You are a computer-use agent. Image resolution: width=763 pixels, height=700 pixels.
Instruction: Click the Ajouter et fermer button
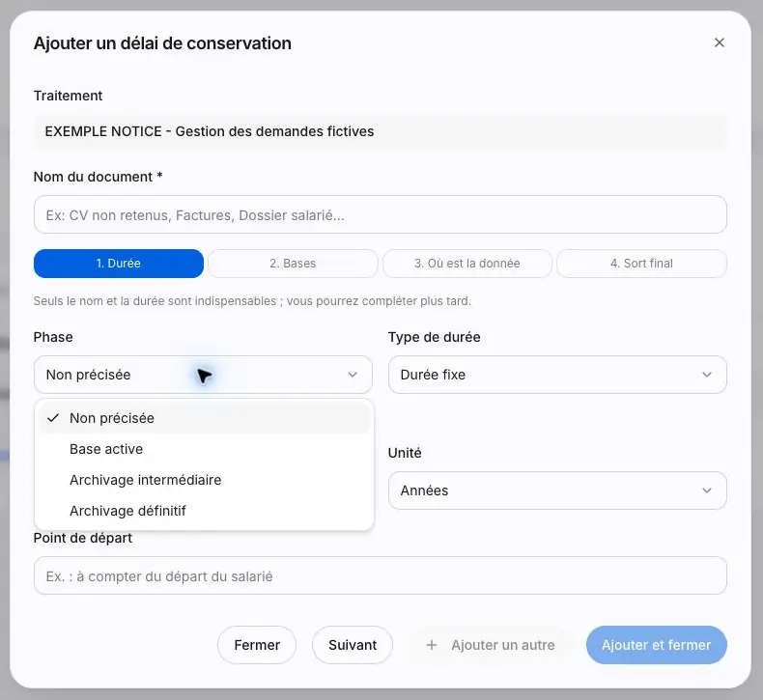(656, 645)
